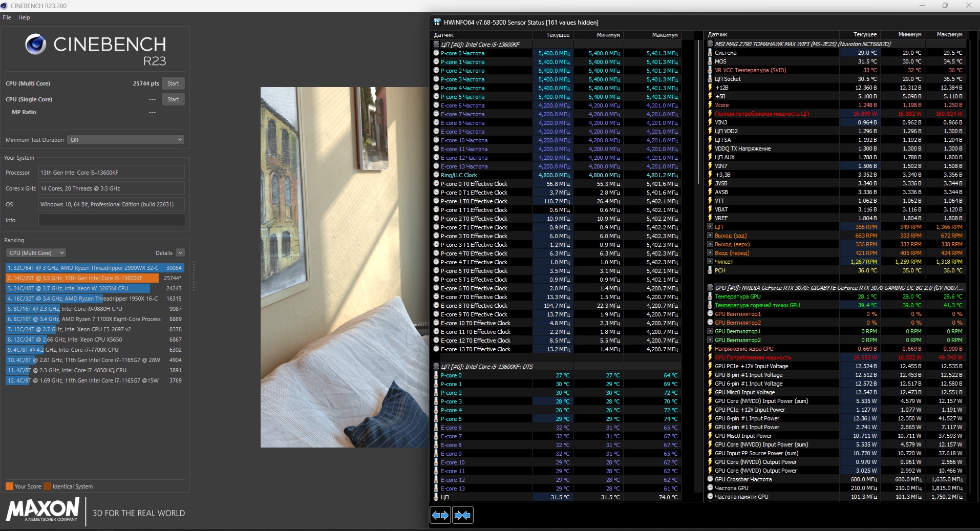This screenshot has height=531, width=980.
Task: Close the Cinebench window
Action: click(x=968, y=6)
